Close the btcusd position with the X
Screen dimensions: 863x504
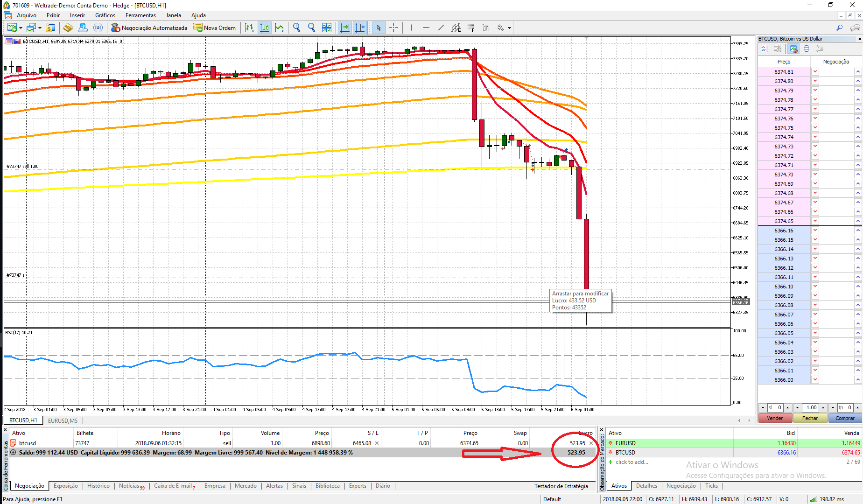(x=591, y=443)
